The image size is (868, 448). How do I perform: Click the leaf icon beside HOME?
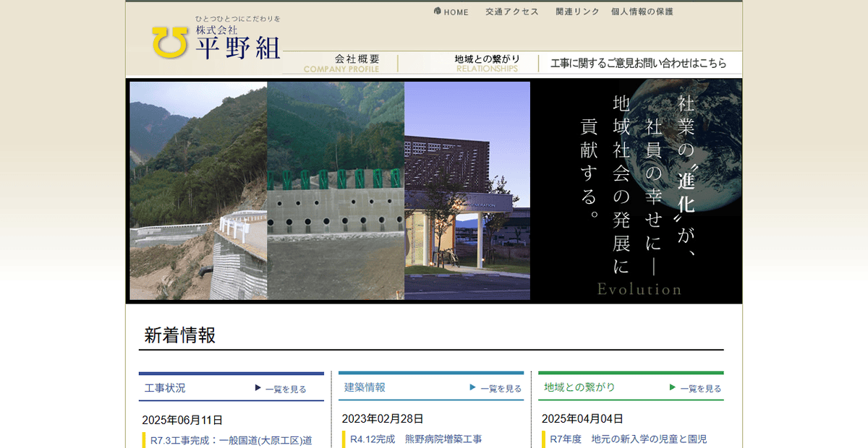[x=437, y=12]
